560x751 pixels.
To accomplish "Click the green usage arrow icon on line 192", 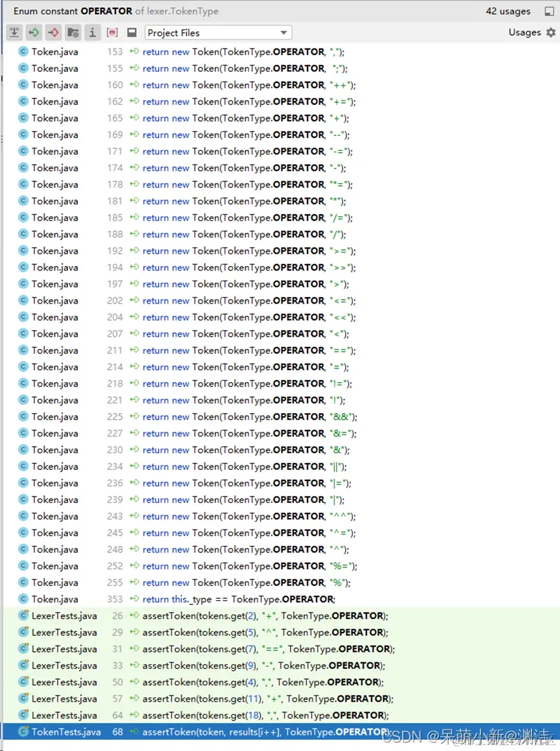I will pyautogui.click(x=135, y=250).
